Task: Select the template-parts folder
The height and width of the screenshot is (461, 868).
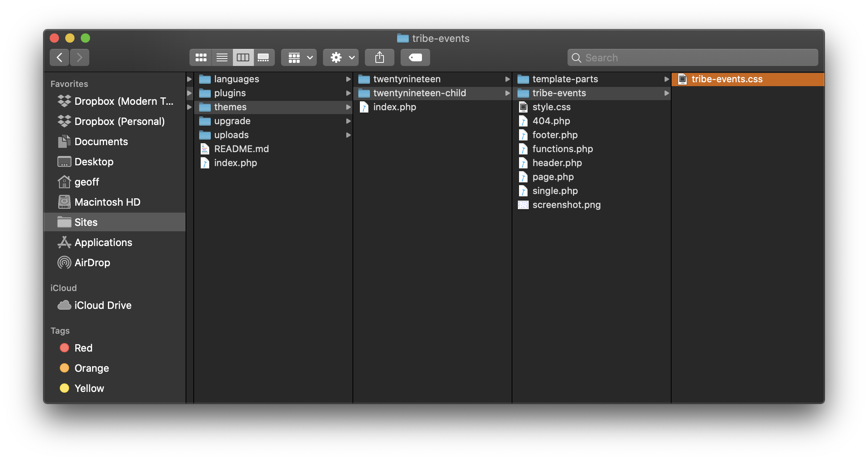Action: 592,79
